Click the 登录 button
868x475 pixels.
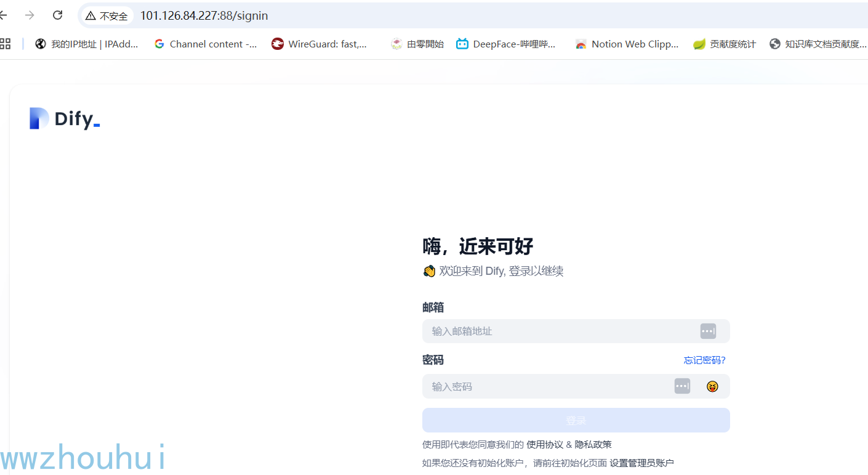pos(576,420)
